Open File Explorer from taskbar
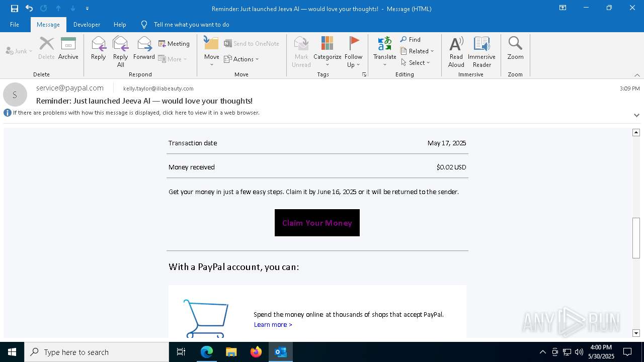Viewport: 644px width, 362px height. click(231, 352)
